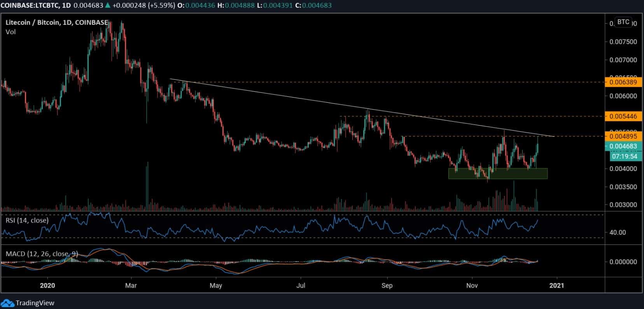Click the May label on time axis
The width and height of the screenshot is (644, 309).
(x=215, y=285)
